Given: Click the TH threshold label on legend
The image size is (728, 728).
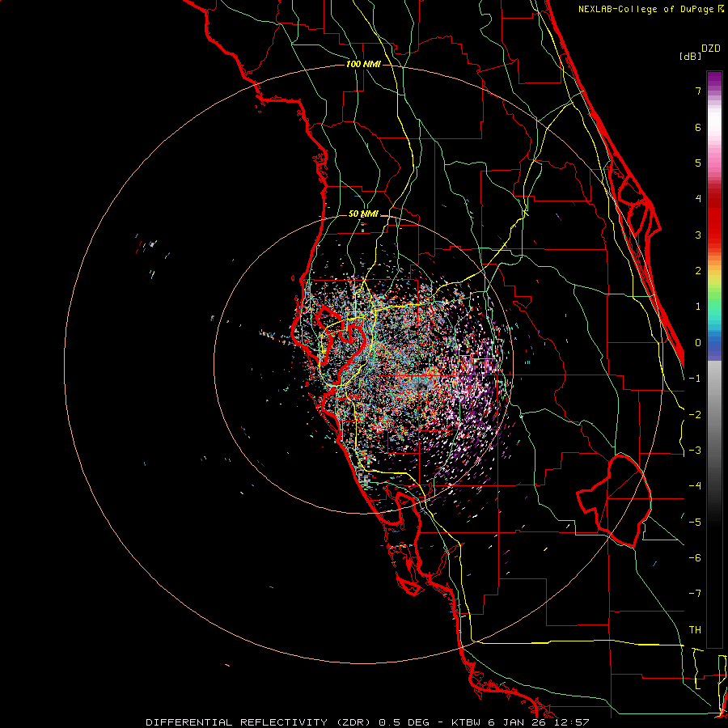Looking at the screenshot, I should tap(695, 630).
